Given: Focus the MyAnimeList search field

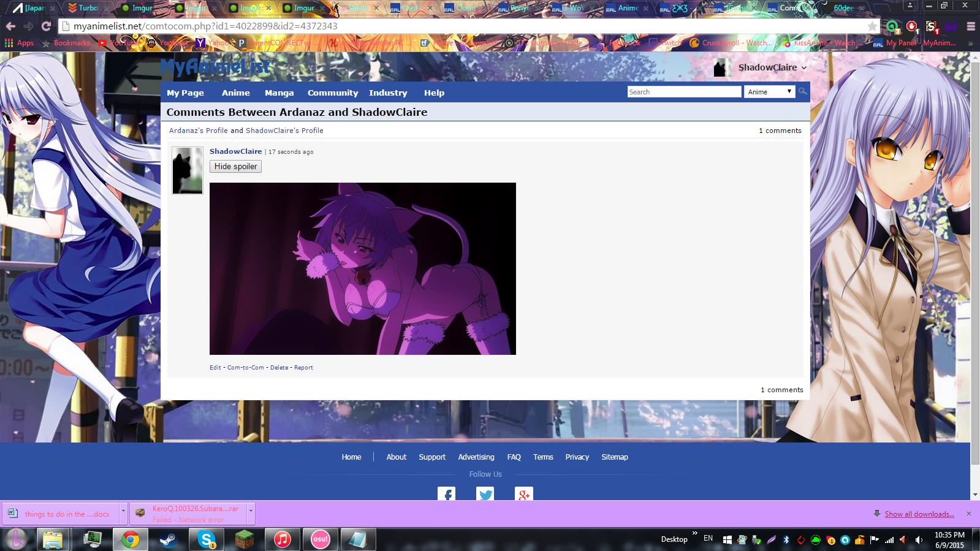Looking at the screenshot, I should (684, 92).
